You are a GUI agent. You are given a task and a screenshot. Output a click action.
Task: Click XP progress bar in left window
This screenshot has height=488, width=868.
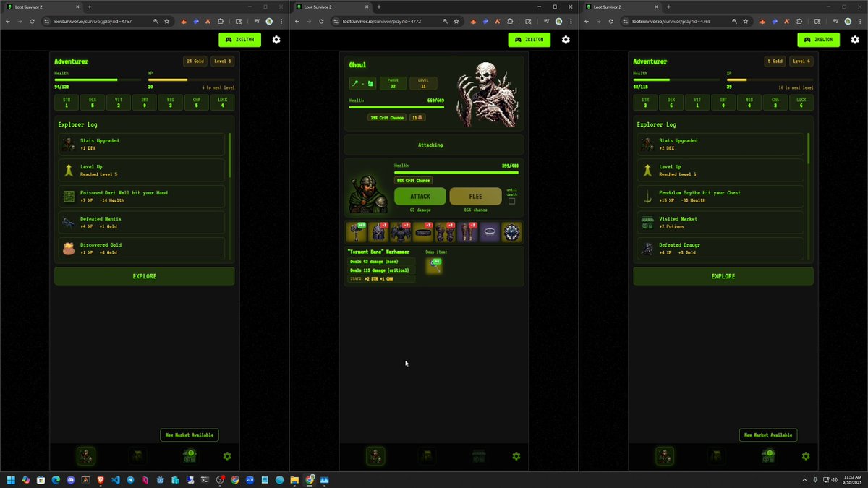tap(191, 80)
